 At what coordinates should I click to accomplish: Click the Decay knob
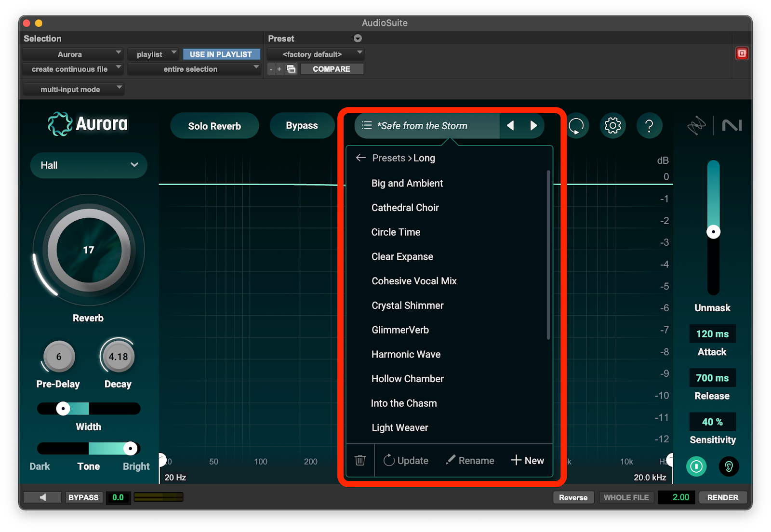point(118,357)
